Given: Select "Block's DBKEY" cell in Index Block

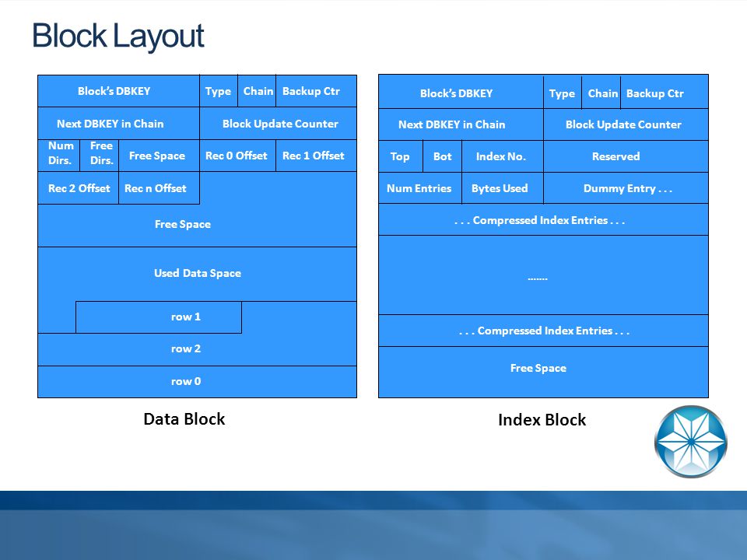Looking at the screenshot, I should [x=461, y=92].
